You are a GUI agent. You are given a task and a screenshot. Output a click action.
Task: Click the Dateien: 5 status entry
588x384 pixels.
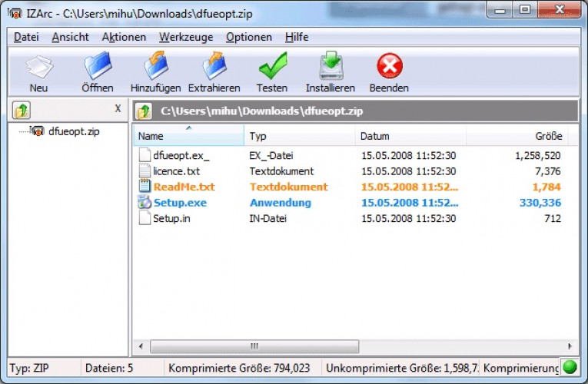(109, 368)
